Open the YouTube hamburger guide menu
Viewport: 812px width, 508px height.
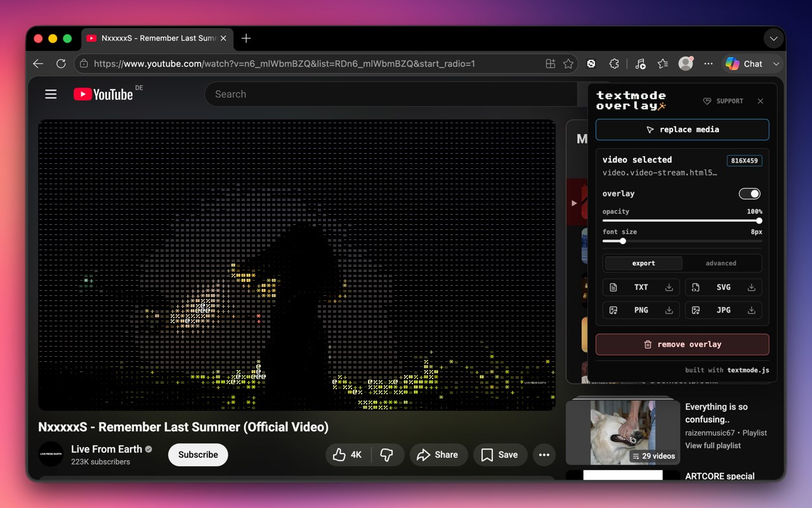point(51,94)
